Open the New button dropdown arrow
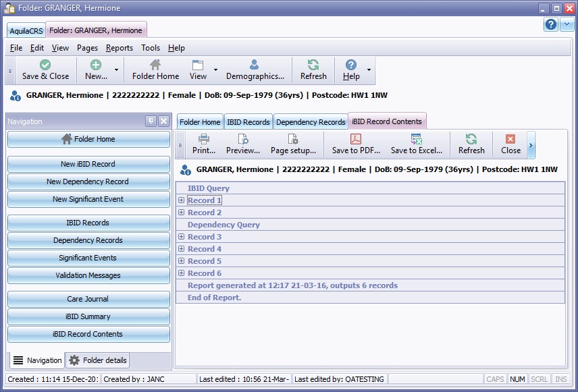The height and width of the screenshot is (392, 578). (x=116, y=70)
